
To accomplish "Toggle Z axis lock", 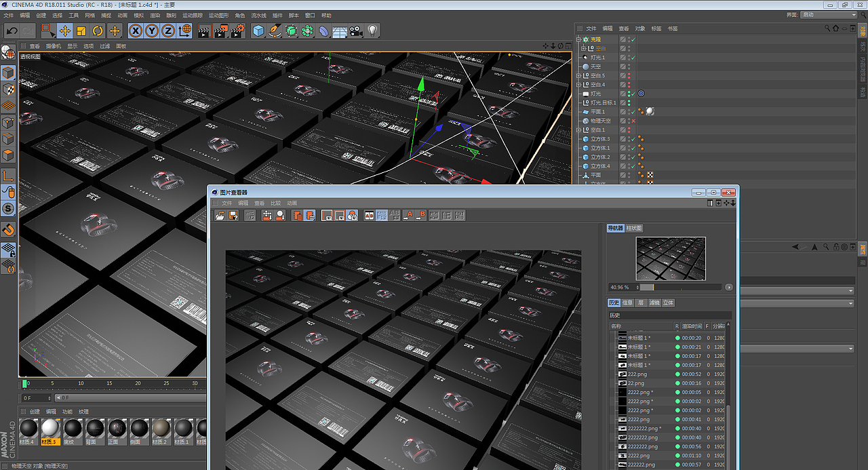I will tap(168, 31).
